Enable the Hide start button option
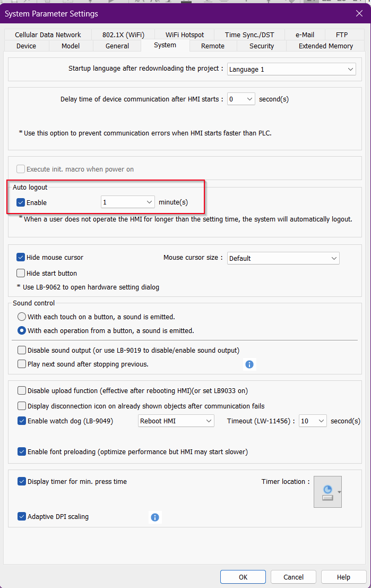The height and width of the screenshot is (588, 371). pyautogui.click(x=21, y=274)
